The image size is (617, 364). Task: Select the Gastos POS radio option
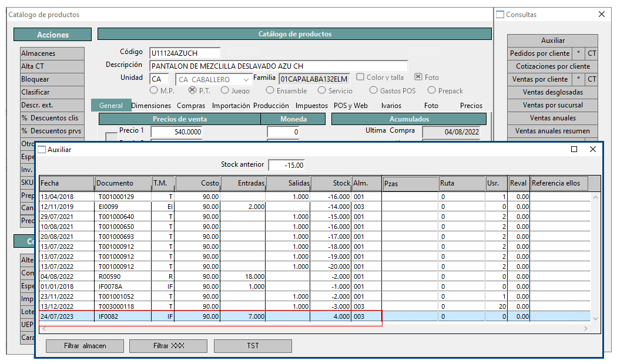coord(373,90)
